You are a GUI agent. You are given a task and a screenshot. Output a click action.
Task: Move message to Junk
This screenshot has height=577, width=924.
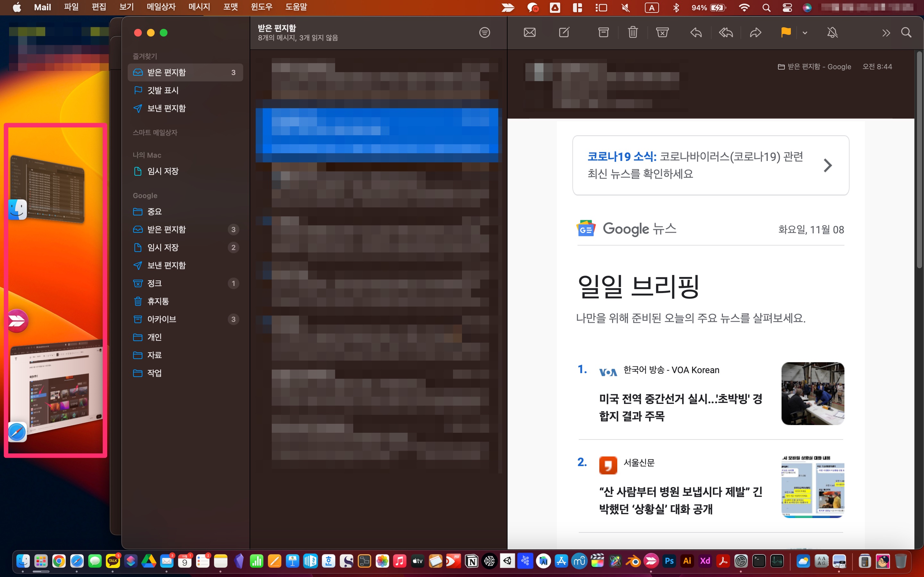tap(662, 33)
